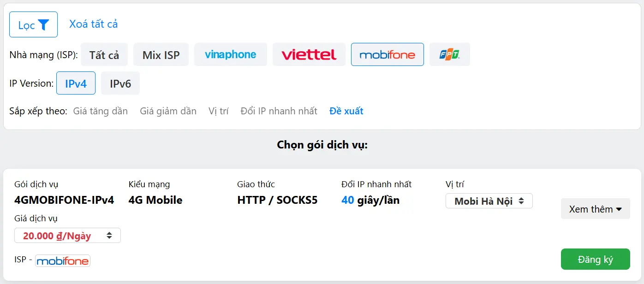Click the green Đăng ký button
The width and height of the screenshot is (644, 284).
[x=595, y=259]
